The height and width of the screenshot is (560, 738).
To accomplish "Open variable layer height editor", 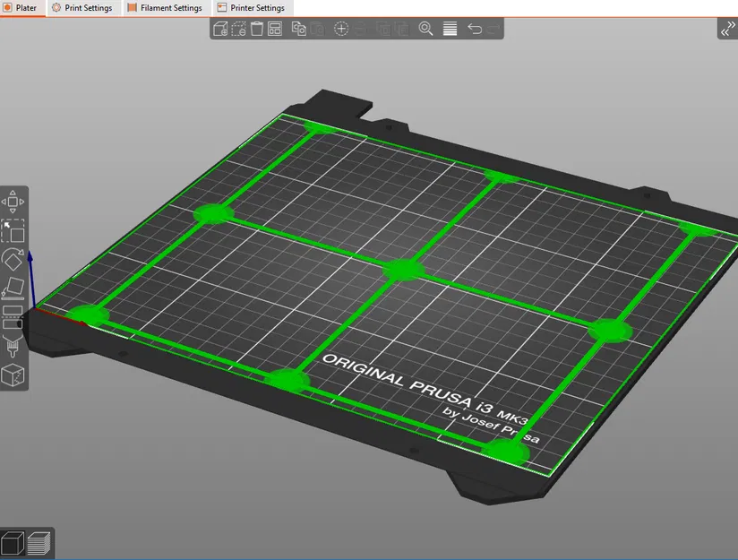I will [450, 29].
